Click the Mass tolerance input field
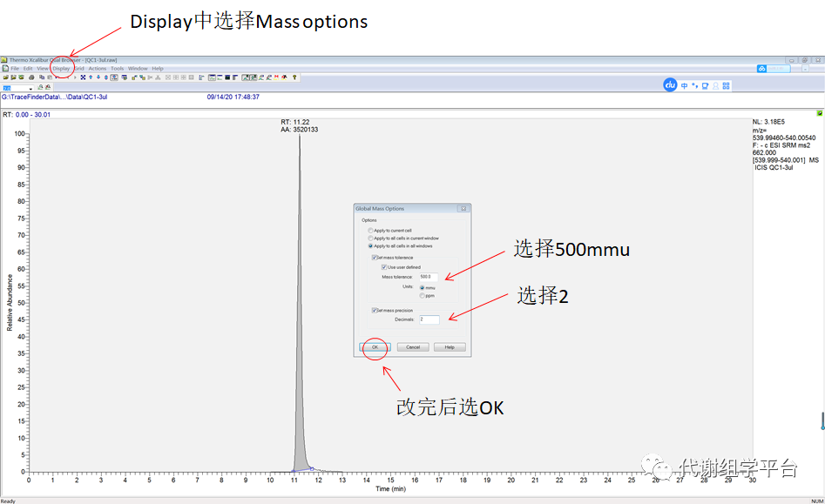The image size is (825, 504). 429,277
